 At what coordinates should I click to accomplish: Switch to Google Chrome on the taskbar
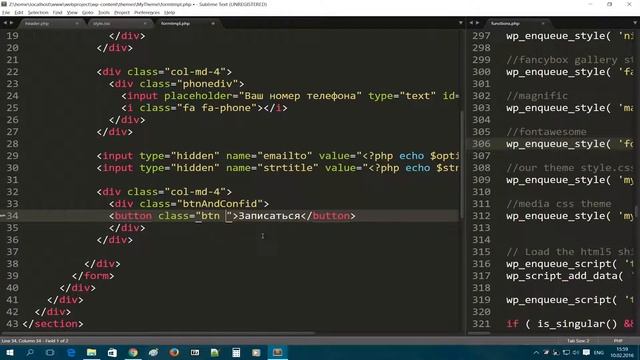coord(133,352)
